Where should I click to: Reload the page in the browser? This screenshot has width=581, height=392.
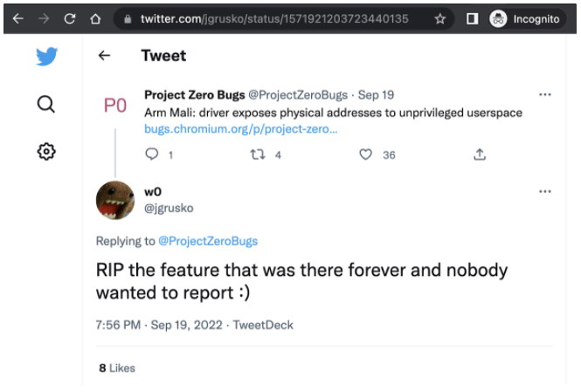tap(70, 18)
